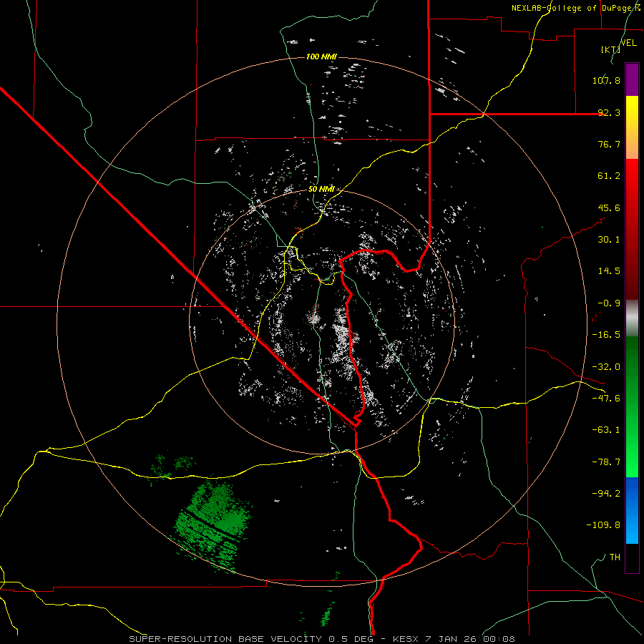Click the large green inbound velocity patch

213,524
